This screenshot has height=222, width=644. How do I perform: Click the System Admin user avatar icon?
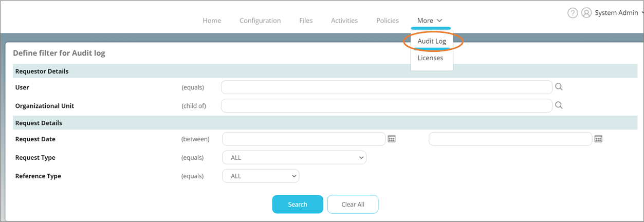[586, 13]
